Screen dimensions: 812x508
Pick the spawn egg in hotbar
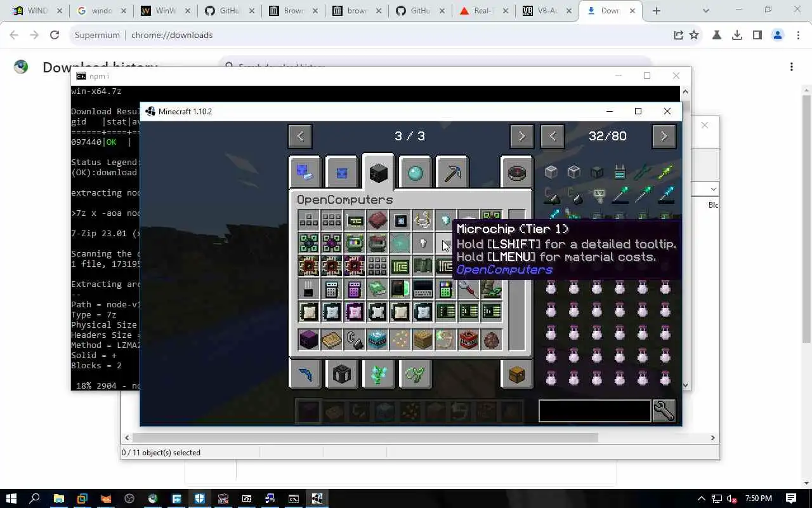[x=492, y=340]
